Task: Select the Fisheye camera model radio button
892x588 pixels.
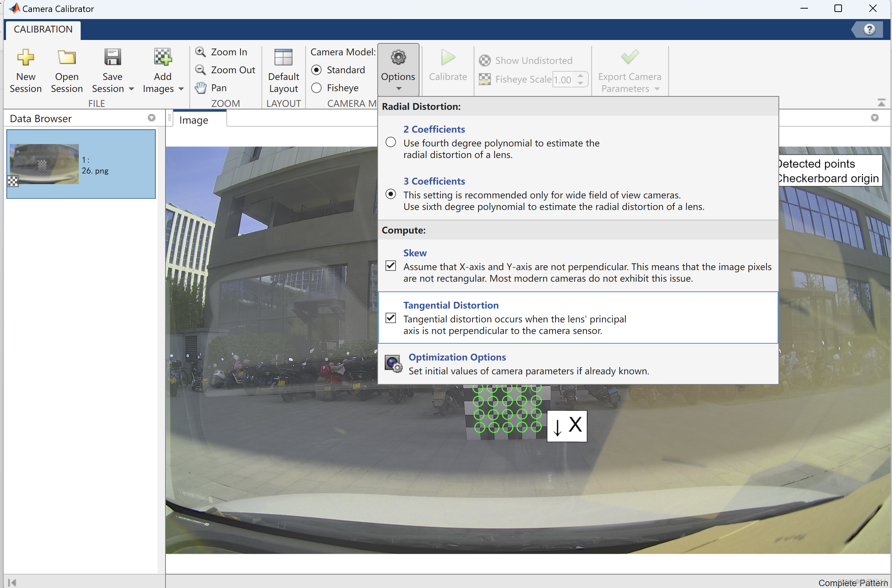Action: point(316,88)
